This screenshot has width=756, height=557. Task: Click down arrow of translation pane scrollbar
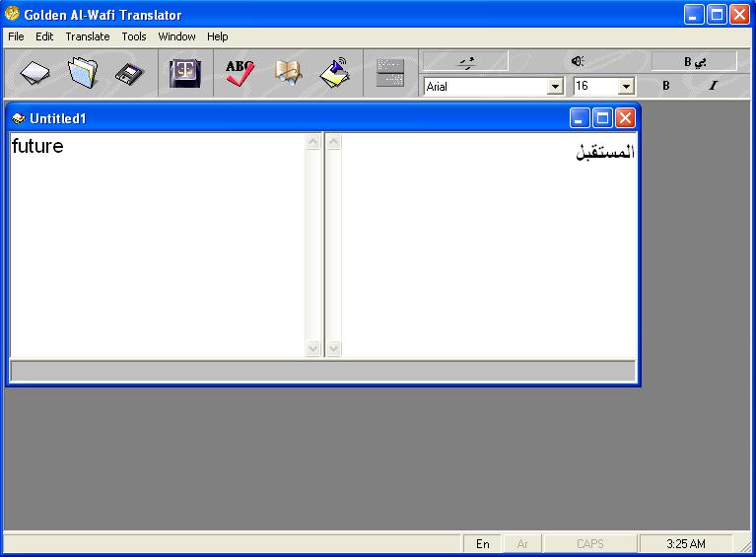pyautogui.click(x=333, y=348)
